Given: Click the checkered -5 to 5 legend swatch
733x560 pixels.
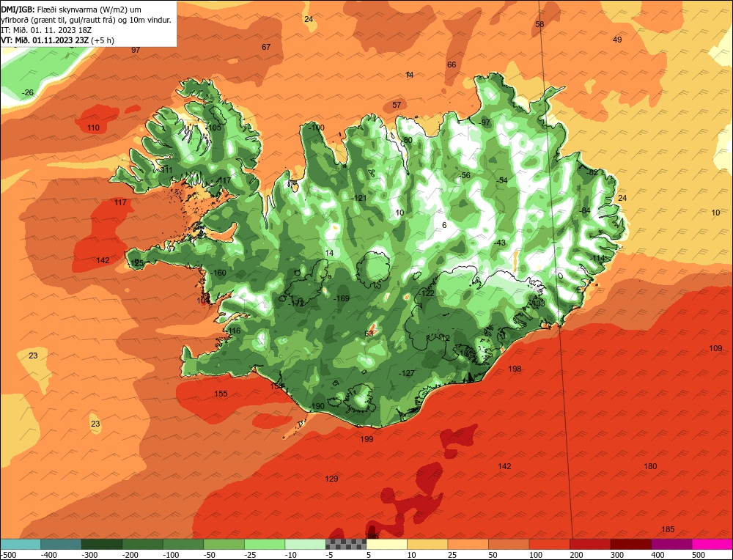Looking at the screenshot, I should (346, 544).
